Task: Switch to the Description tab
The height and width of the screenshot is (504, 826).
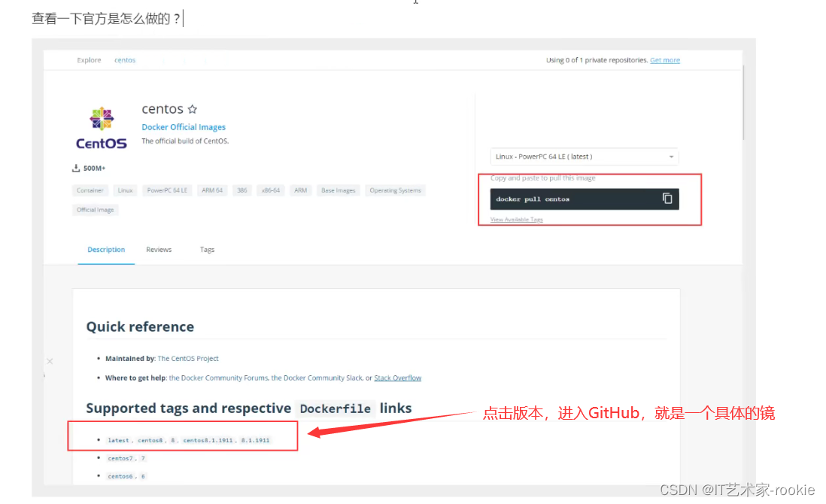Action: [x=106, y=250]
